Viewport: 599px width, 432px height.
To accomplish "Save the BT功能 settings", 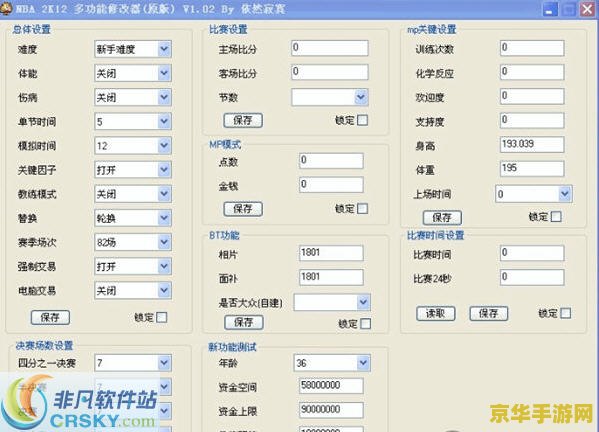I will click(x=244, y=322).
